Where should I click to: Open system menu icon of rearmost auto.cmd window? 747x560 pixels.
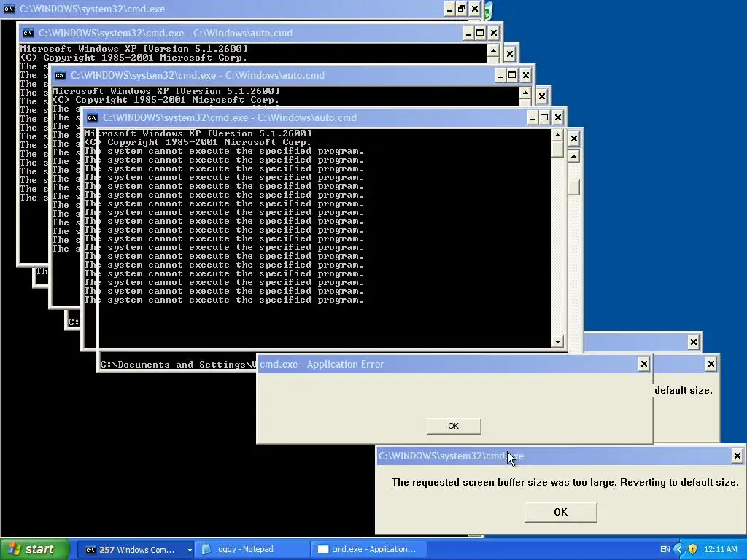coord(28,33)
